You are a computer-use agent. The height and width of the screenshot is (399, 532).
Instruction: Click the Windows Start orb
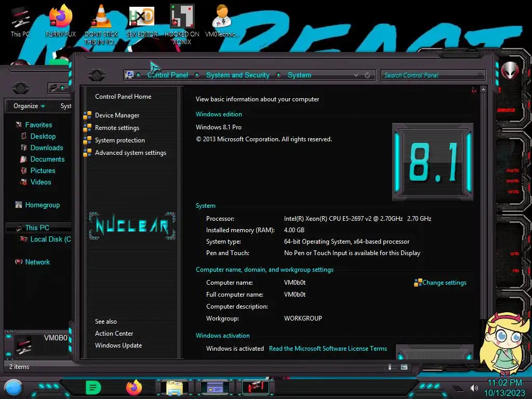coord(13,388)
